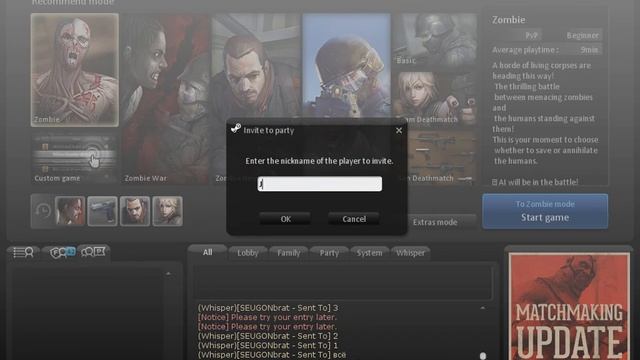Select the Team Deathmatch weapons thumbnail

tap(442, 157)
